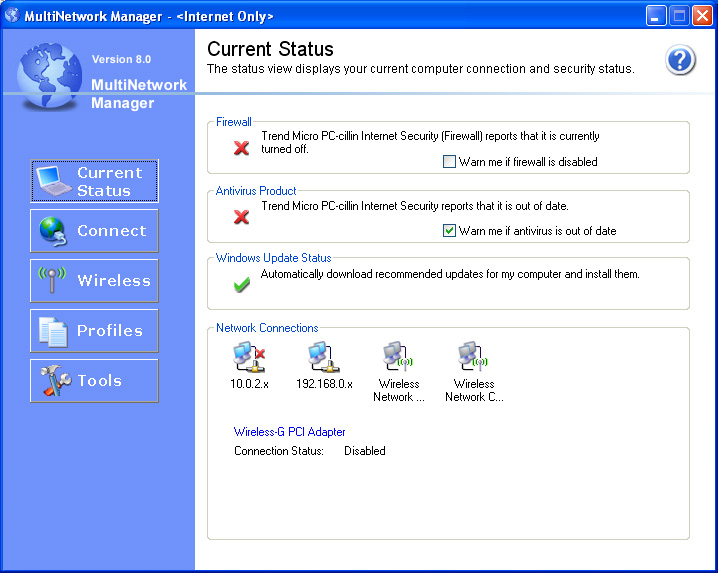Open the Current Status view
This screenshot has height=573, width=718.
click(94, 181)
